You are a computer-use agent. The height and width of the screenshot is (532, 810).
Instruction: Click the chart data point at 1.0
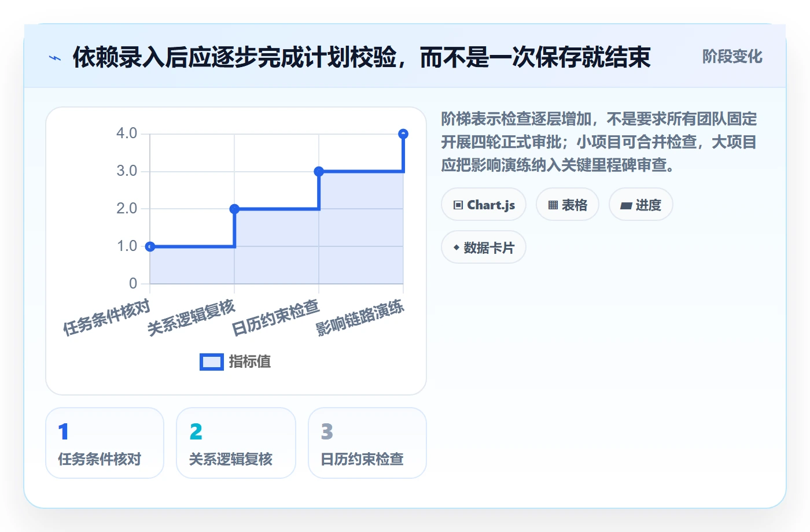[150, 246]
